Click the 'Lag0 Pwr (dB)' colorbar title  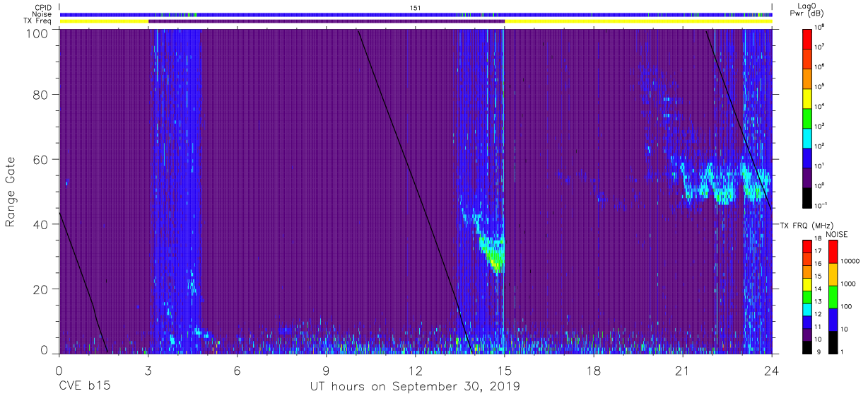(807, 11)
